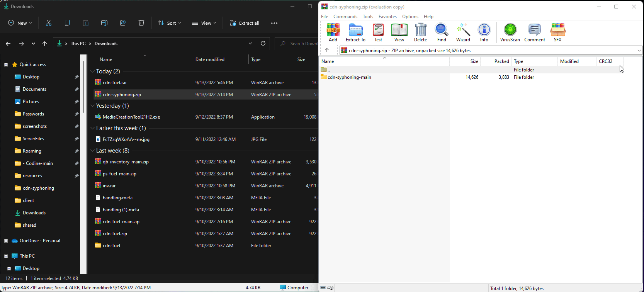Click the Paste icon in Explorer toolbar
644x292 pixels.
coord(86,23)
